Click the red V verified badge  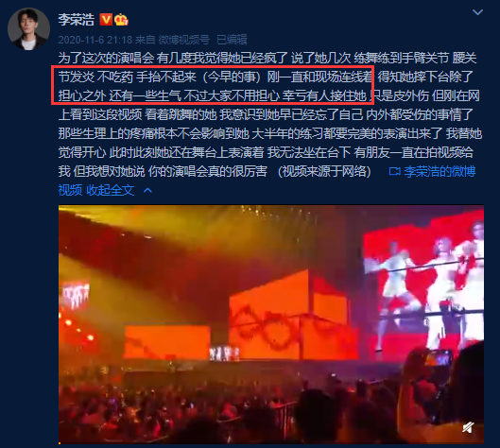click(106, 20)
